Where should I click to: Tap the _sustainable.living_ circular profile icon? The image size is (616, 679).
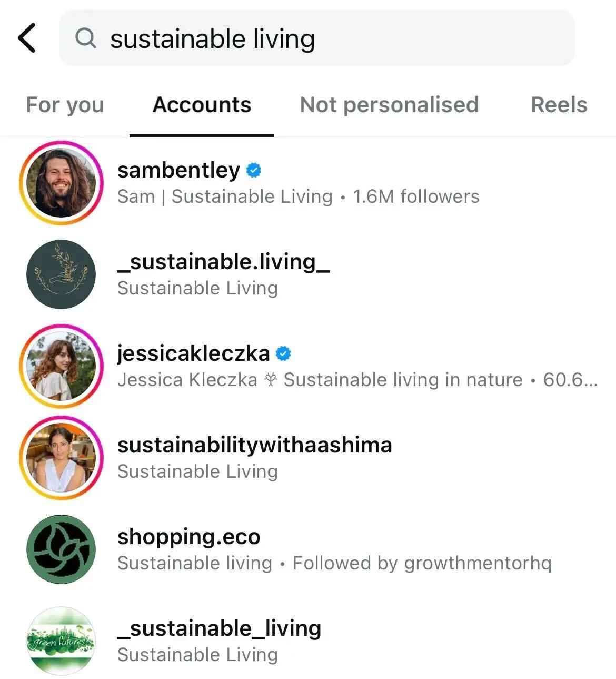tap(61, 273)
